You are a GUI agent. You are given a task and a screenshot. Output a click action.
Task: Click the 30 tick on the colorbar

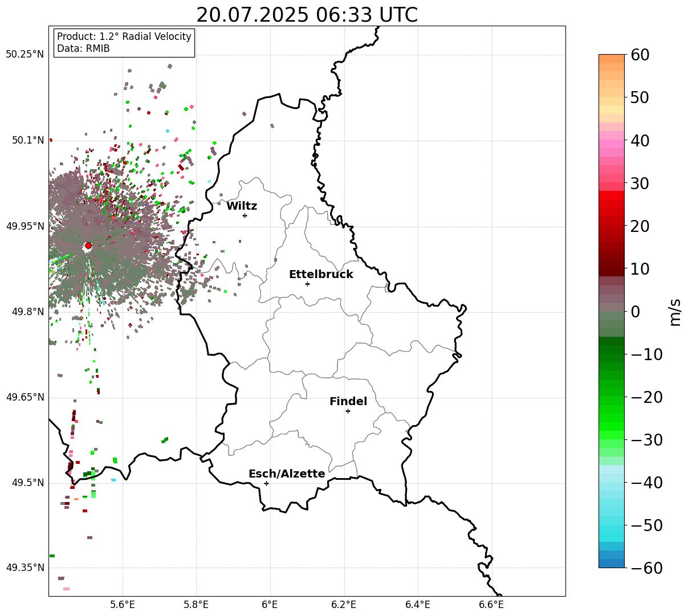640,183
